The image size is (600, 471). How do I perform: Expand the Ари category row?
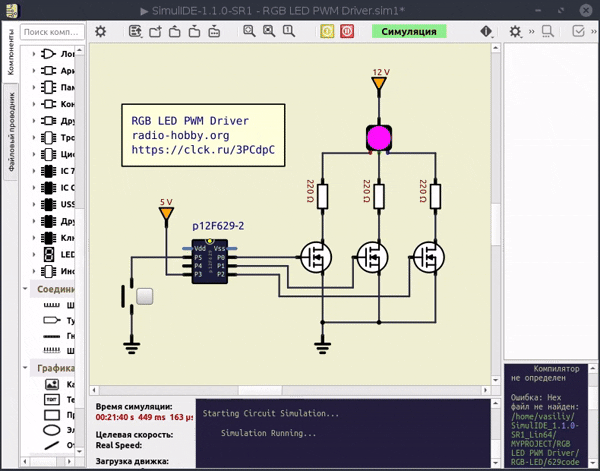[x=34, y=71]
